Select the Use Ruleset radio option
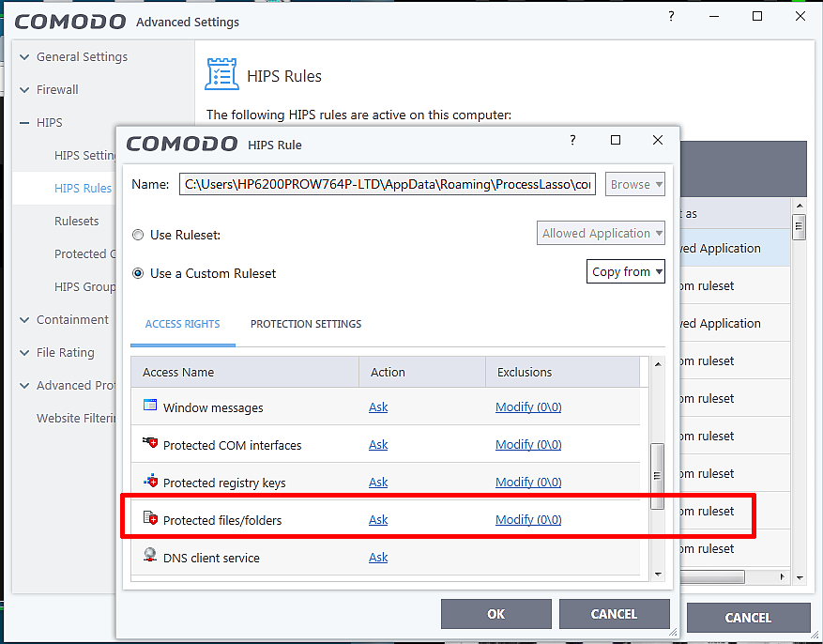Screen dimensions: 823x644 point(138,235)
